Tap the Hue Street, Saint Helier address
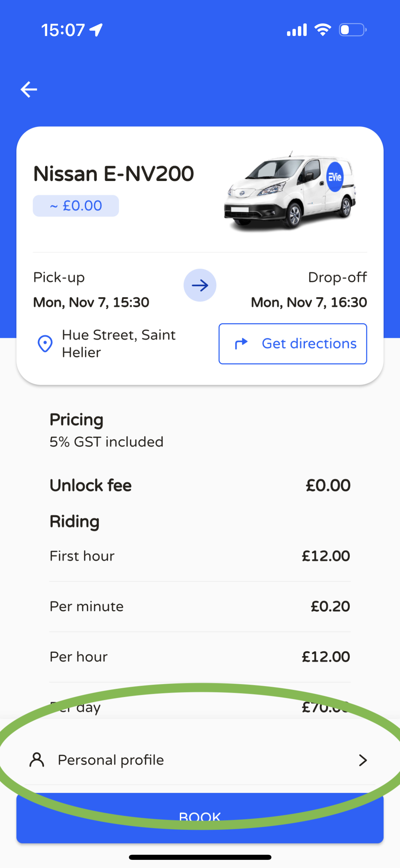400x868 pixels. coord(118,344)
